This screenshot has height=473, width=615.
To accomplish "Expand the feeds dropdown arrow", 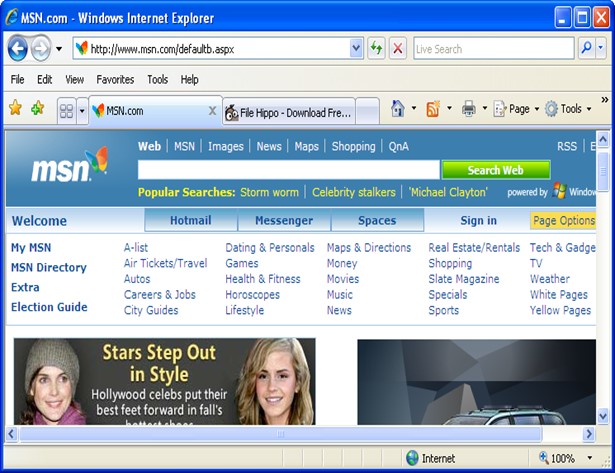I will tap(449, 108).
